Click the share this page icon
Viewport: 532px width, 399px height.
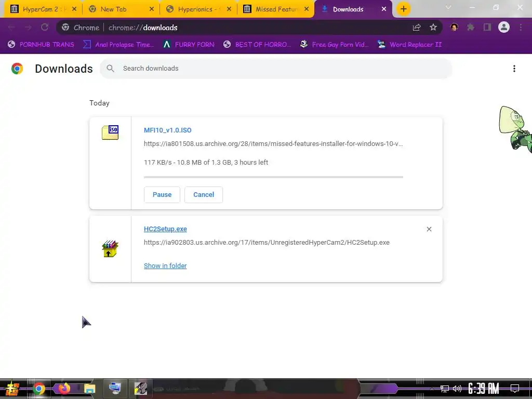(417, 28)
